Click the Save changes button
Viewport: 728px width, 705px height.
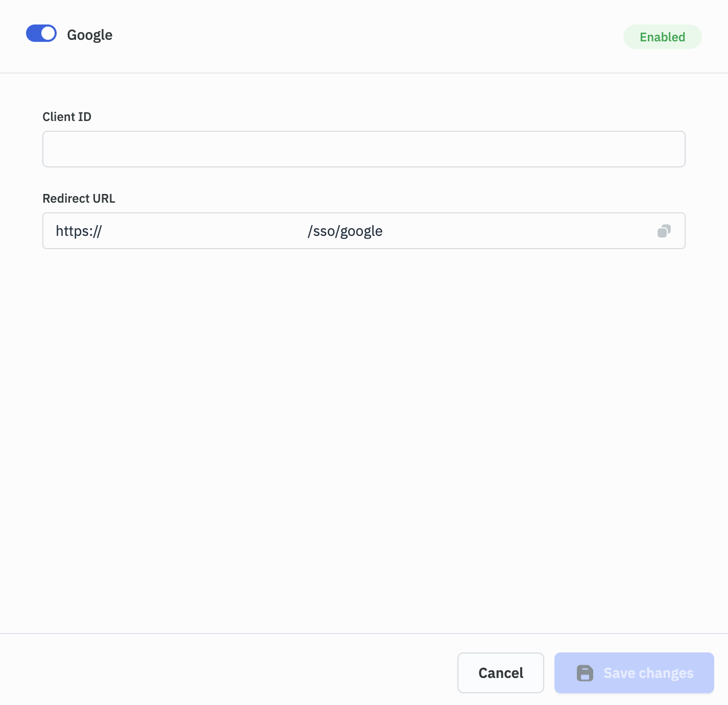pos(634,673)
